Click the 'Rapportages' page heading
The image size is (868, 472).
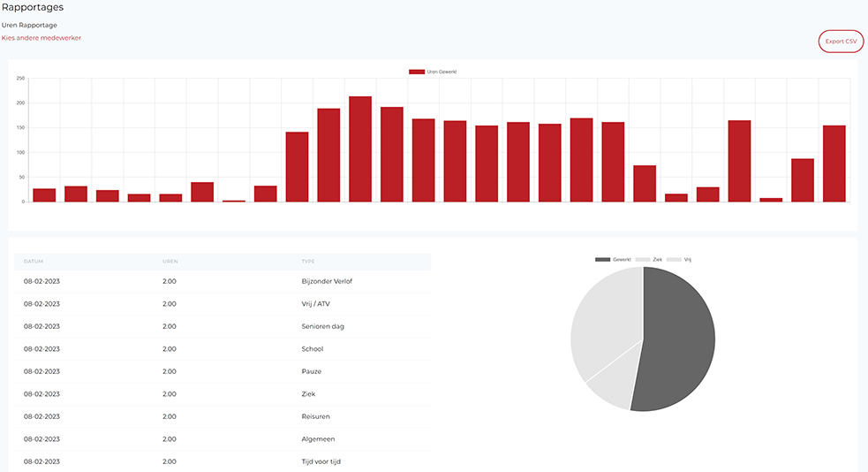[32, 7]
